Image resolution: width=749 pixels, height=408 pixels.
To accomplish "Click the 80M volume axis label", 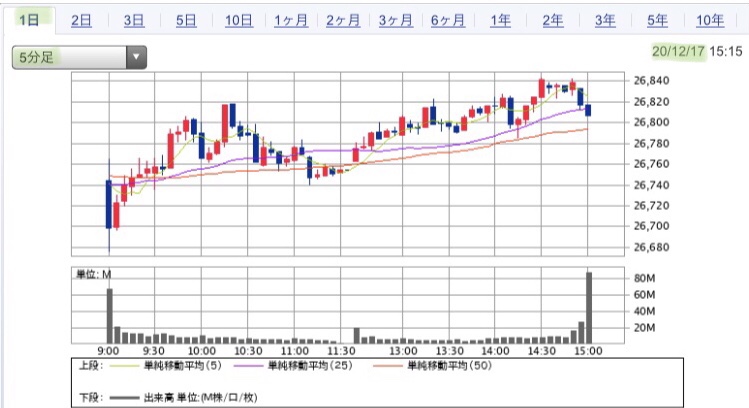I will [644, 278].
